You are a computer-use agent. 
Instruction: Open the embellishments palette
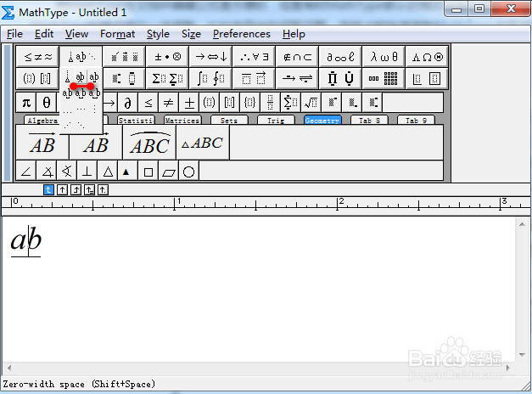[125, 57]
